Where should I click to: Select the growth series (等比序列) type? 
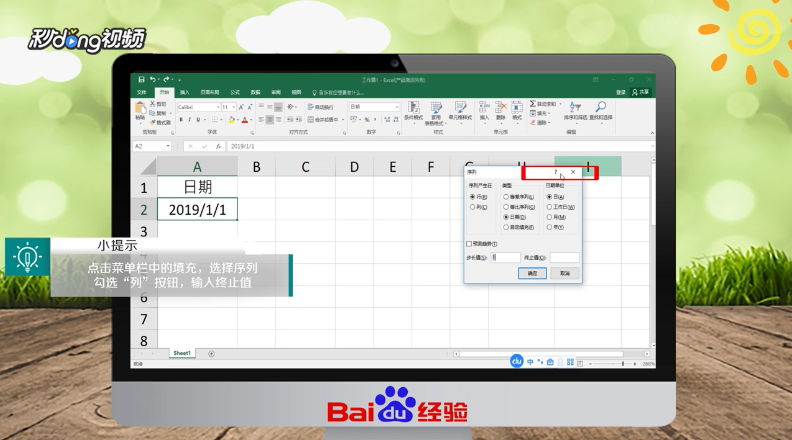pyautogui.click(x=506, y=207)
